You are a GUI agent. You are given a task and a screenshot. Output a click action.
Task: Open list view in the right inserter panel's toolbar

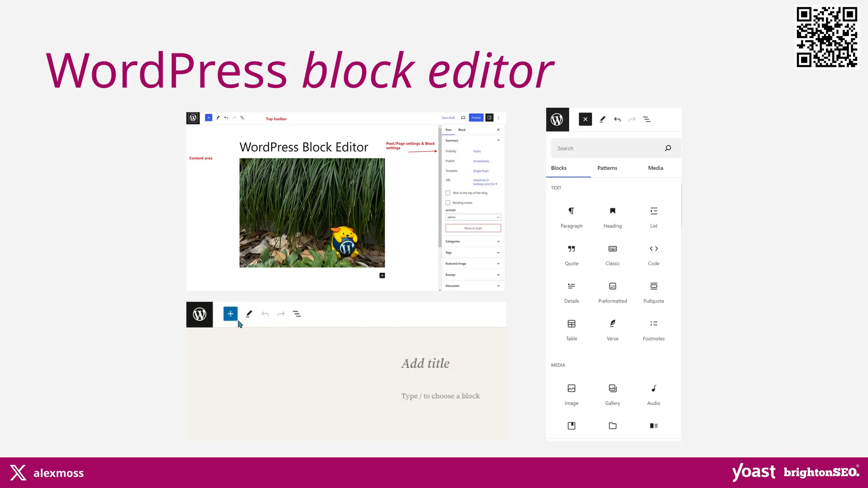[647, 119]
